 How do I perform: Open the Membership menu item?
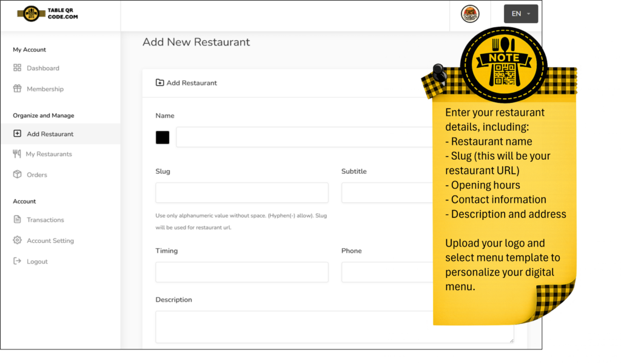pos(45,89)
